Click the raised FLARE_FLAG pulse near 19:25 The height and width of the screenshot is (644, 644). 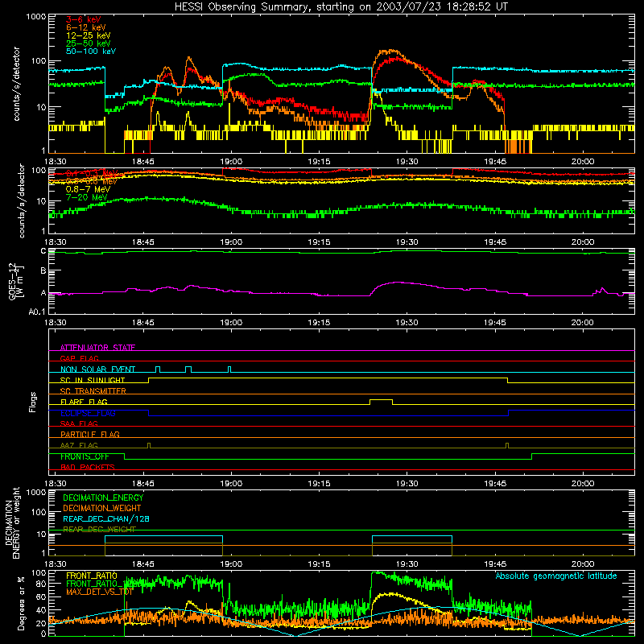(x=381, y=400)
